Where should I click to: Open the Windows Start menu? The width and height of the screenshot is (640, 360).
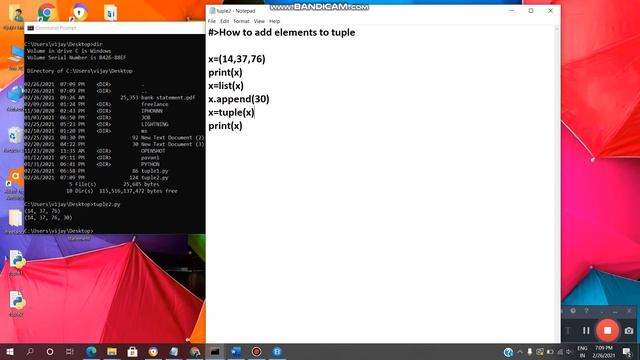[x=10, y=351]
